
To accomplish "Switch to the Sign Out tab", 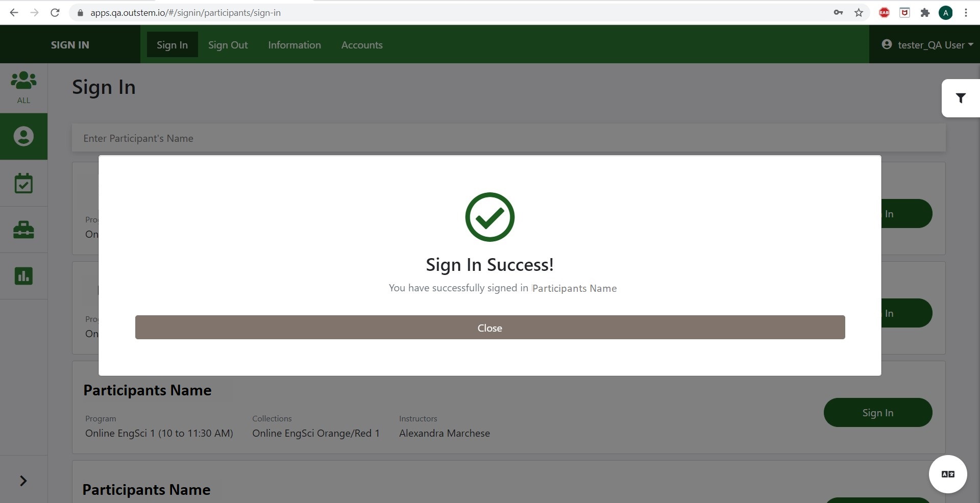I will [228, 45].
